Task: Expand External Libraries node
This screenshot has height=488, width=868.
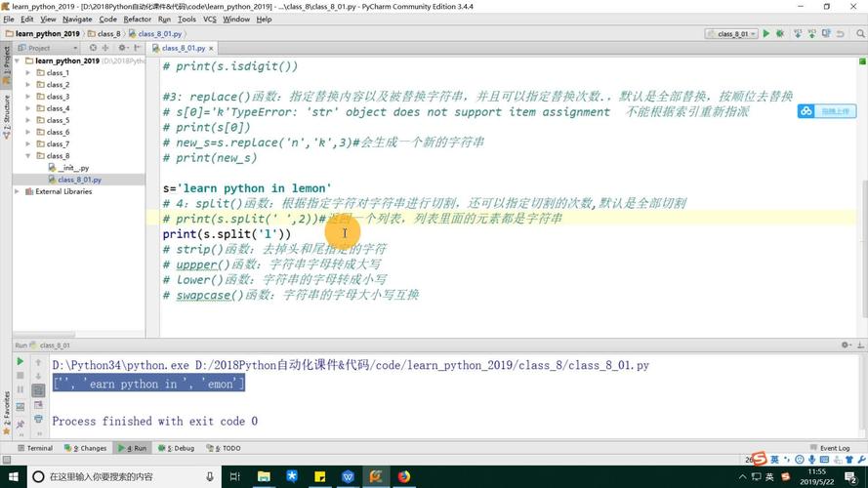Action: point(18,191)
